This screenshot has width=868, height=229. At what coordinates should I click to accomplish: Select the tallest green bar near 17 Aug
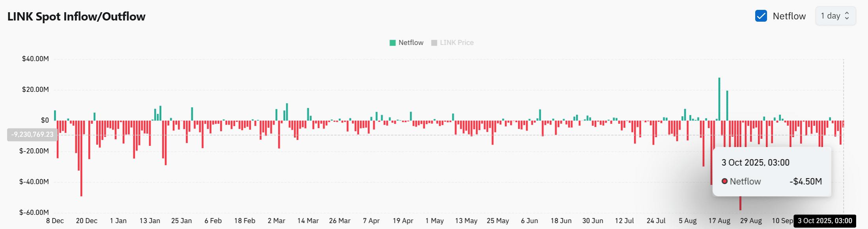coord(719,99)
